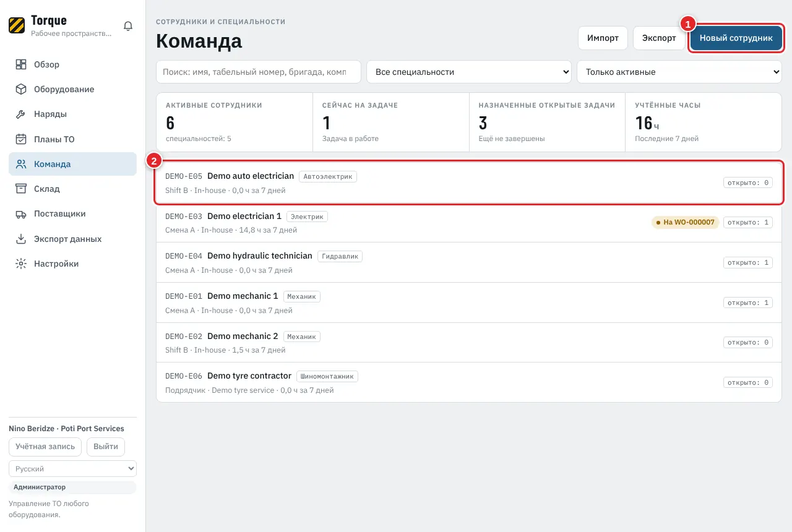Click the Планы ТО calendar icon

[21, 139]
